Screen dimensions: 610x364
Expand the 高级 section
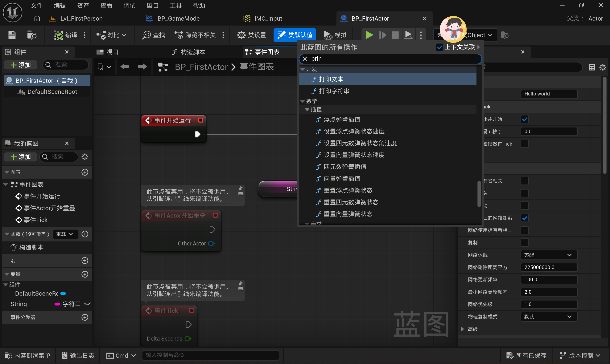[463, 329]
